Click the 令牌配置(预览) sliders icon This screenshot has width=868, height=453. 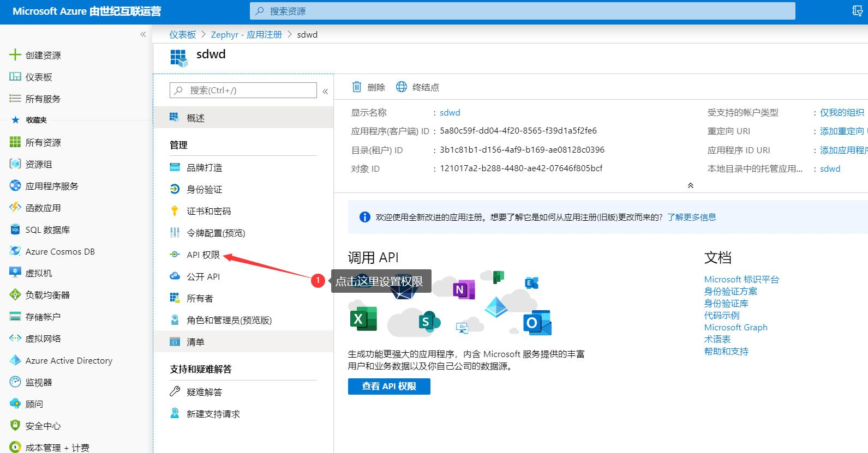click(x=175, y=233)
